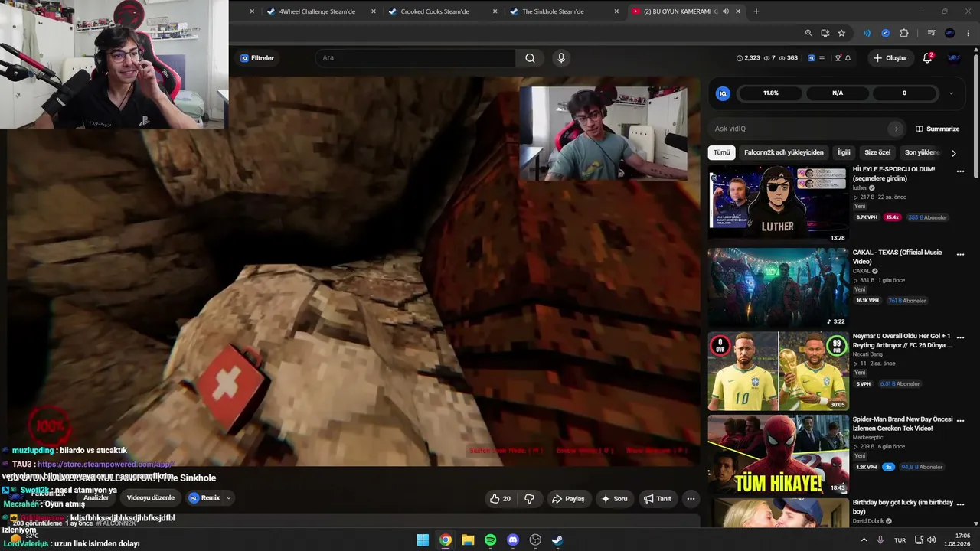Open the media control playlist icon

pos(931,33)
